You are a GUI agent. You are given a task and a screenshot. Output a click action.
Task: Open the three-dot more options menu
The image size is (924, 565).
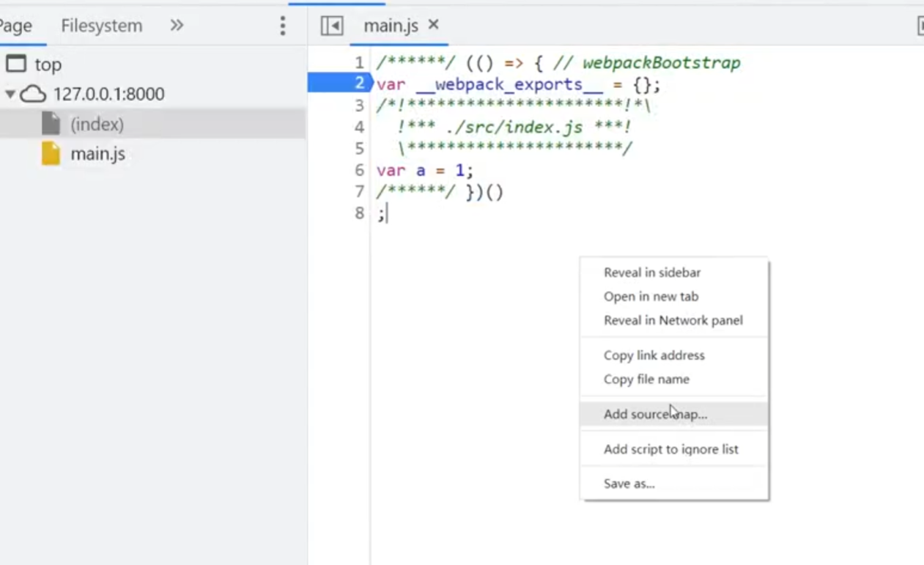coord(283,26)
